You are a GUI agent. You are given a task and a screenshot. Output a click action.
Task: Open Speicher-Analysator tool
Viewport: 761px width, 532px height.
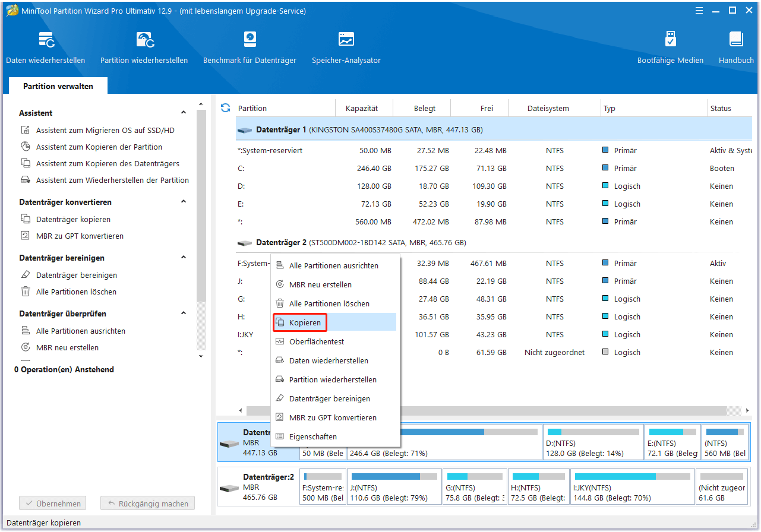pos(346,47)
